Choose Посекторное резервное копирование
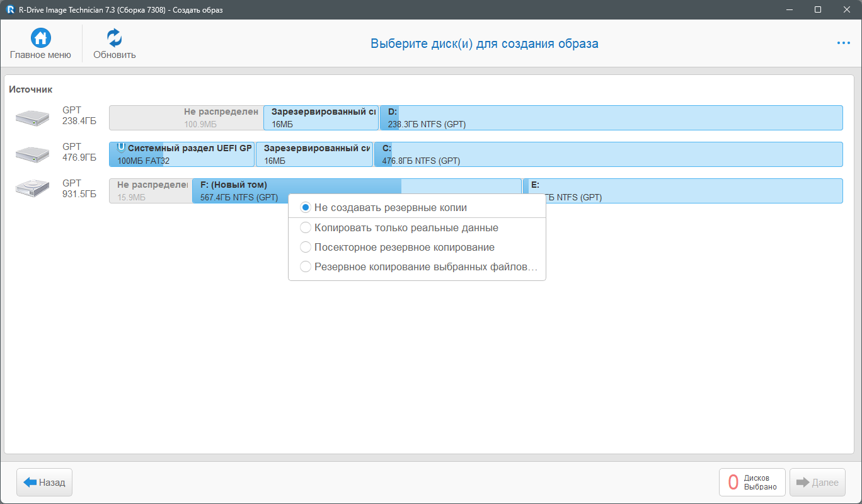862x504 pixels. pos(417,247)
